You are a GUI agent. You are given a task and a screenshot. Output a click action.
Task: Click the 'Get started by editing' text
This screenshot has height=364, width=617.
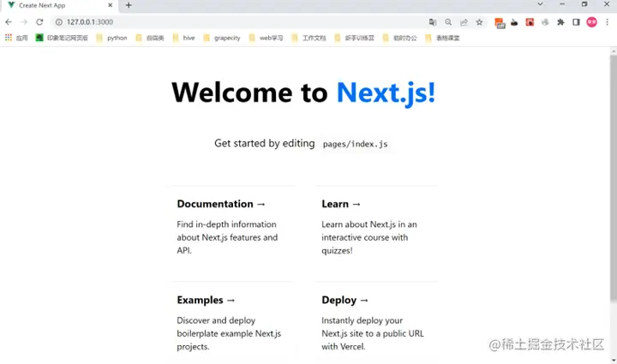pos(265,143)
